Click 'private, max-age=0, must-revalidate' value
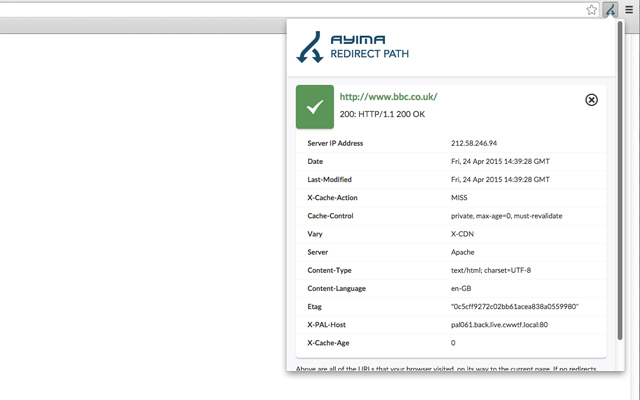 [x=507, y=216]
